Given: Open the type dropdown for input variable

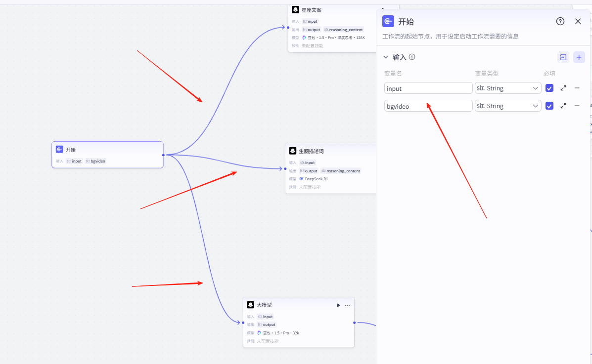Looking at the screenshot, I should click(507, 88).
